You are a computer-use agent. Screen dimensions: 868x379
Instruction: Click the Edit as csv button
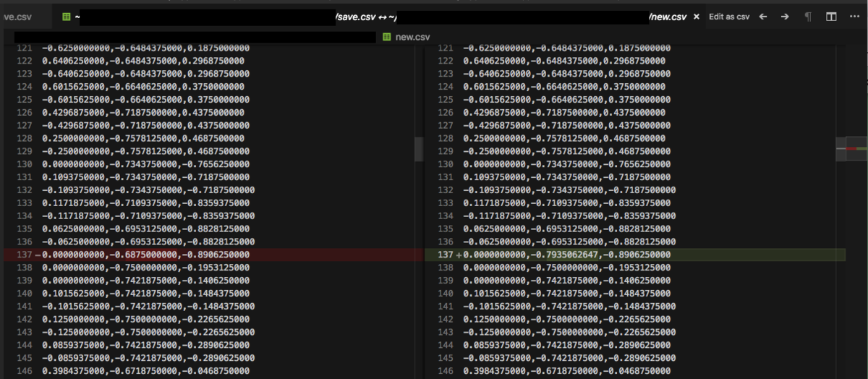point(729,16)
